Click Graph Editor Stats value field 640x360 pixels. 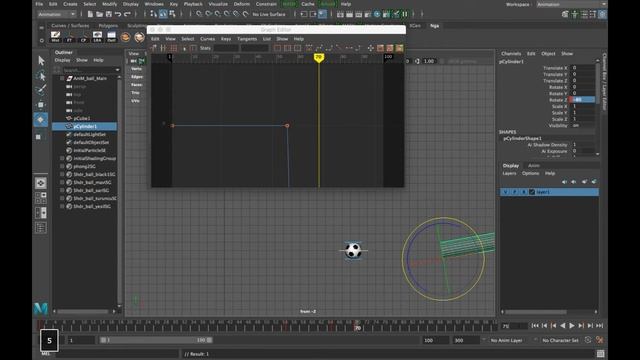pyautogui.click(x=226, y=48)
